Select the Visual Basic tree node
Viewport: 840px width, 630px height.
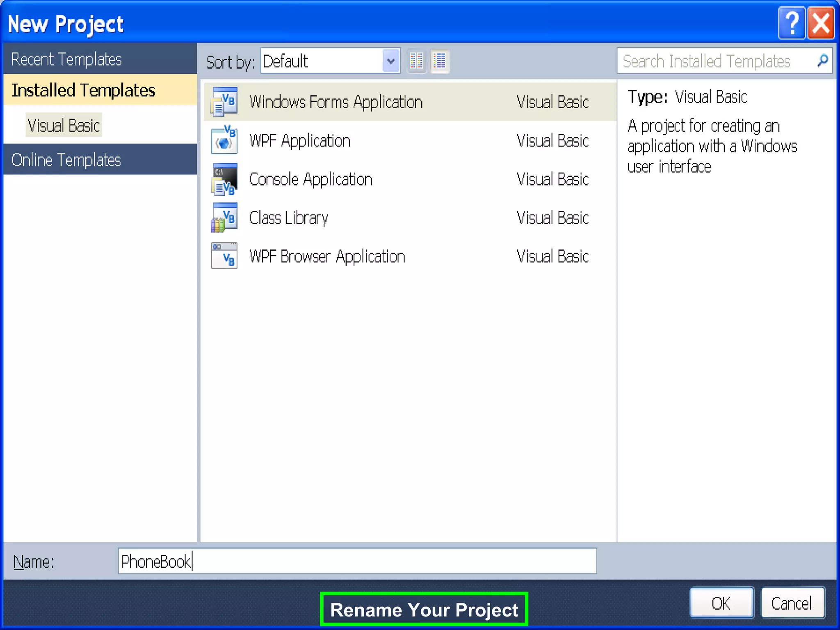pos(64,126)
